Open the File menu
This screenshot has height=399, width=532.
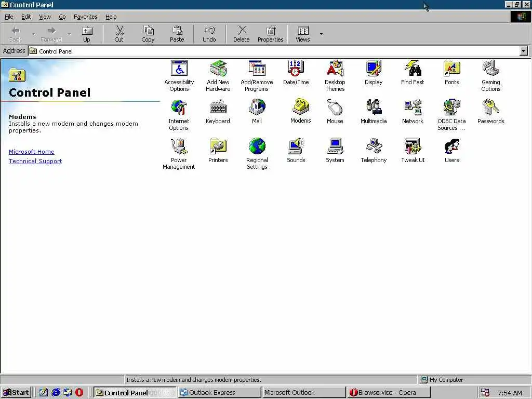9,17
